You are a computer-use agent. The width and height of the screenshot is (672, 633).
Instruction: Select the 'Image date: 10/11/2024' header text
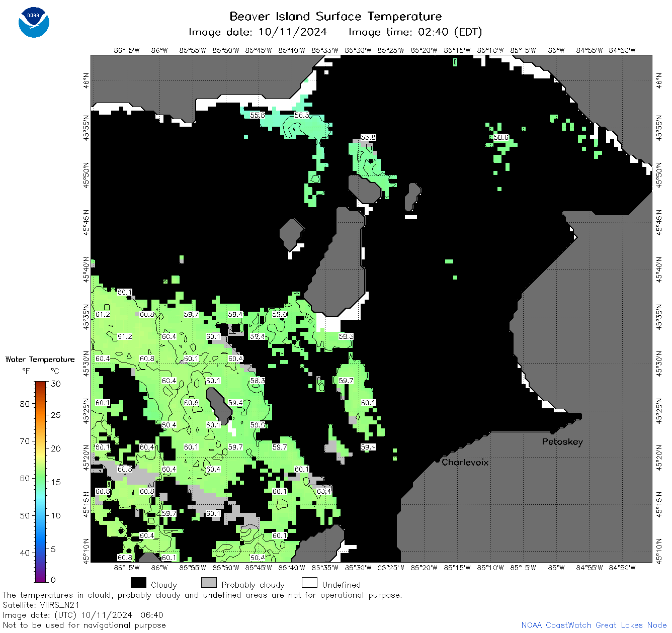(x=258, y=32)
